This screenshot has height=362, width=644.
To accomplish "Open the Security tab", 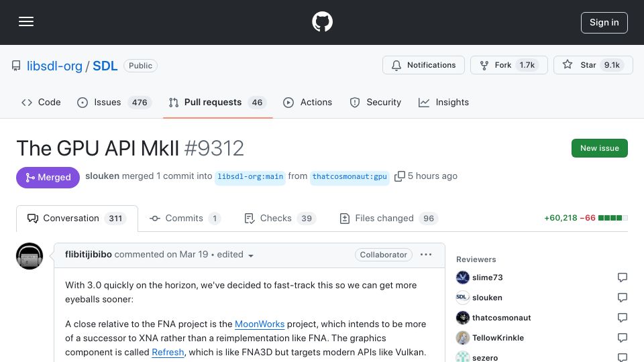I will [376, 102].
